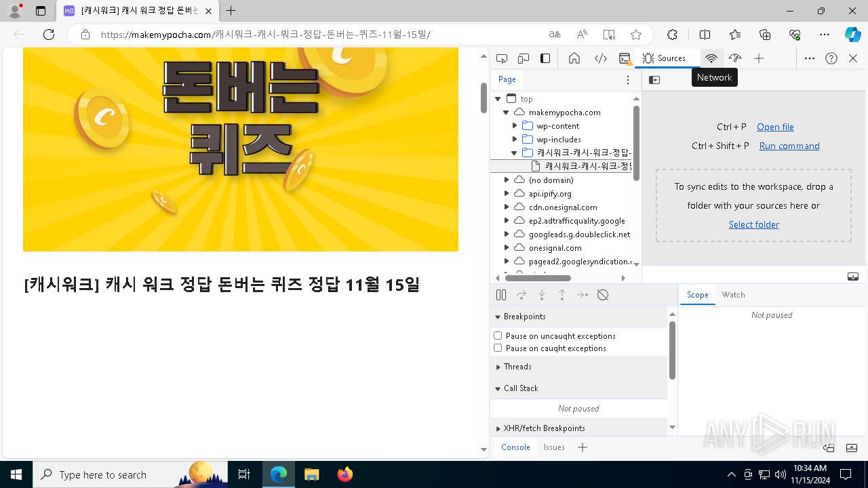
Task: Open browser Extensions
Action: [672, 35]
